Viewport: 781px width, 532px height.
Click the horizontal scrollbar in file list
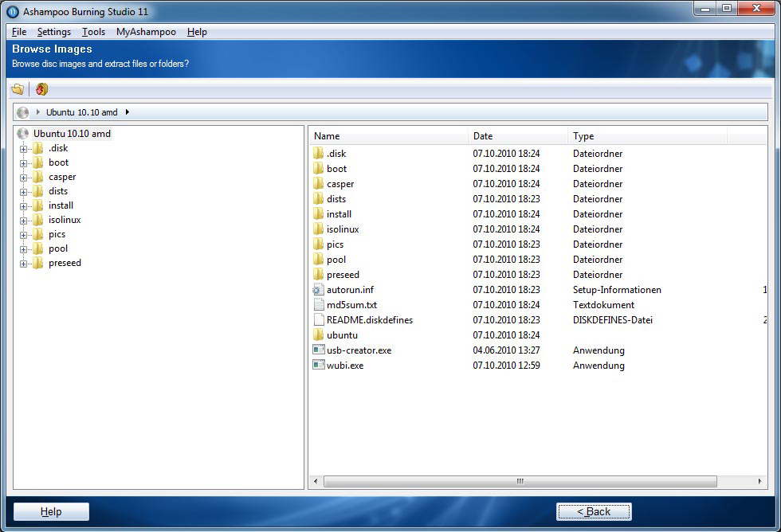click(x=520, y=482)
